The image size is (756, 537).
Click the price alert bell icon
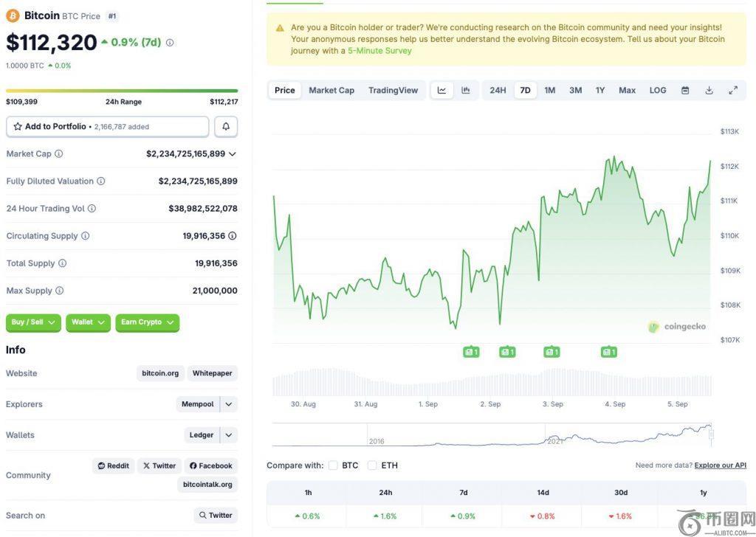click(x=226, y=127)
